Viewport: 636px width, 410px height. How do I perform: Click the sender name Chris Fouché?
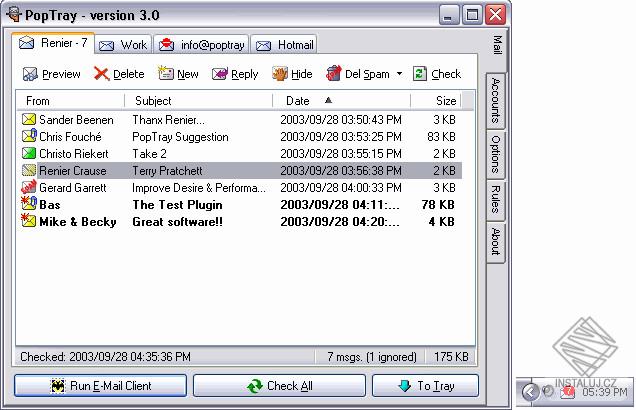click(x=70, y=137)
